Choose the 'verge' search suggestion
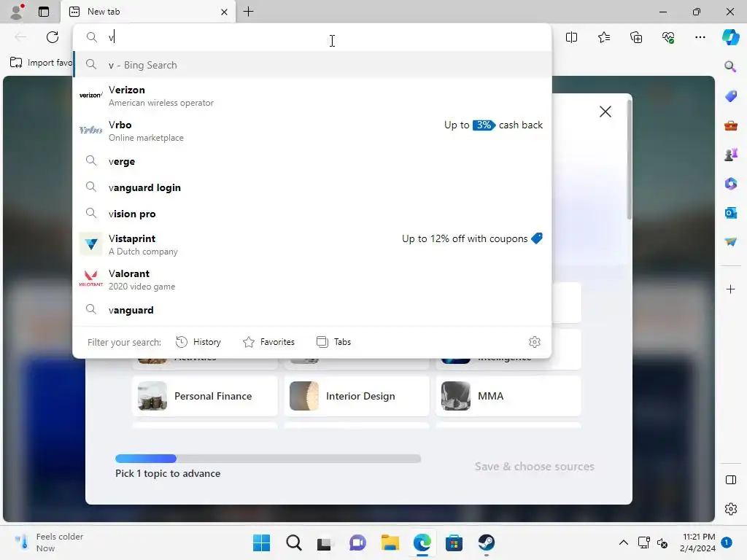Image resolution: width=747 pixels, height=560 pixels. 312,161
